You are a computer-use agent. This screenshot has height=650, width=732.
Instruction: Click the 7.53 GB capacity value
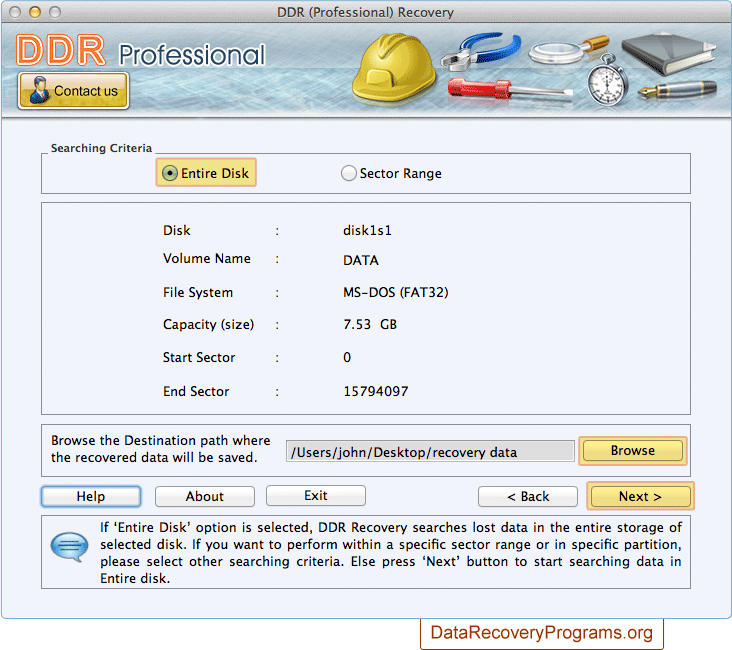pyautogui.click(x=370, y=324)
